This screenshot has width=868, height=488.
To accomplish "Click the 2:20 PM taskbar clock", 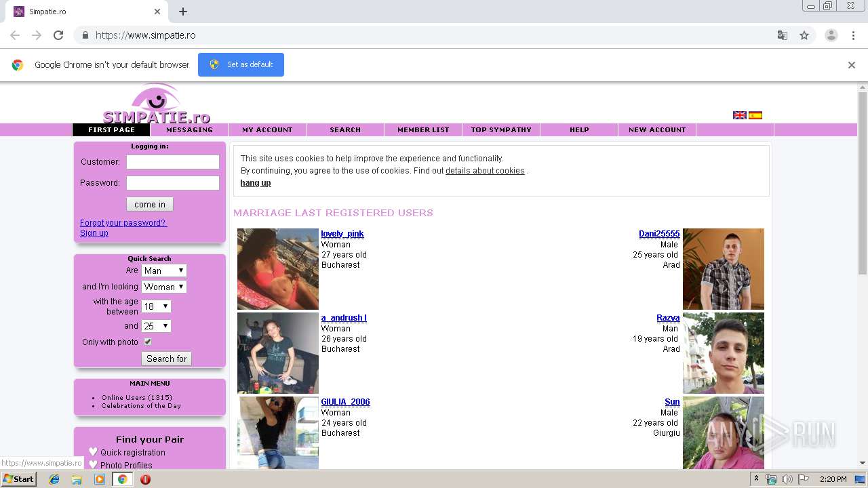I will (x=833, y=479).
